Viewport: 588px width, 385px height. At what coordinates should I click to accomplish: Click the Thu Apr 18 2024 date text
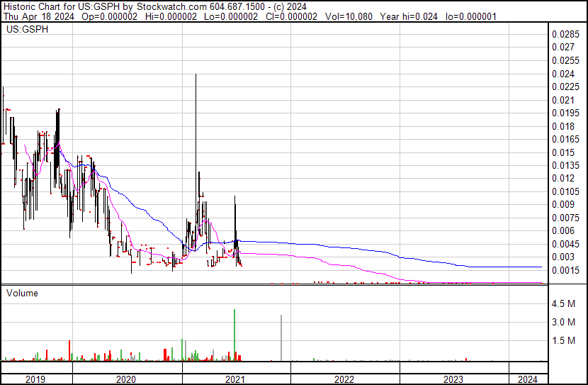tap(39, 16)
